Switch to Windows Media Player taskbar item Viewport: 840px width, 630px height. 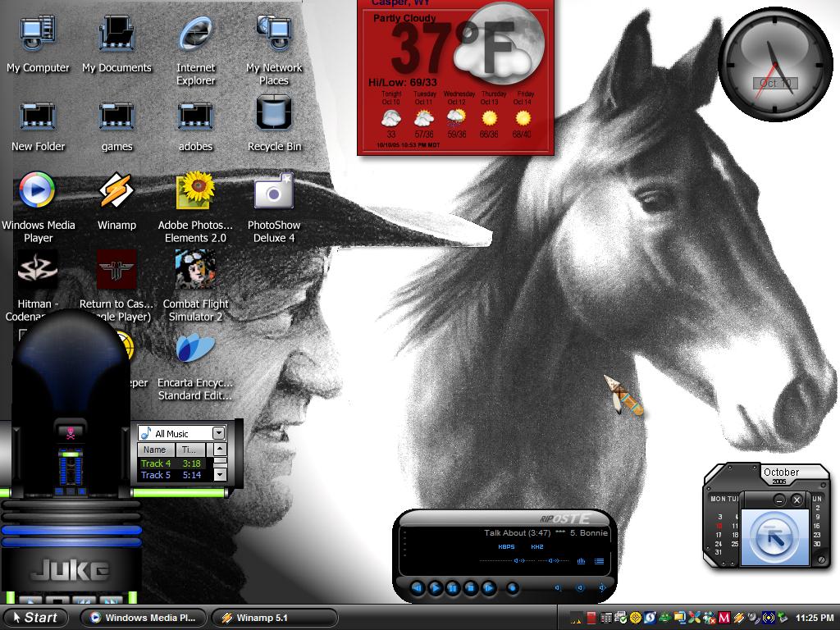[x=143, y=618]
